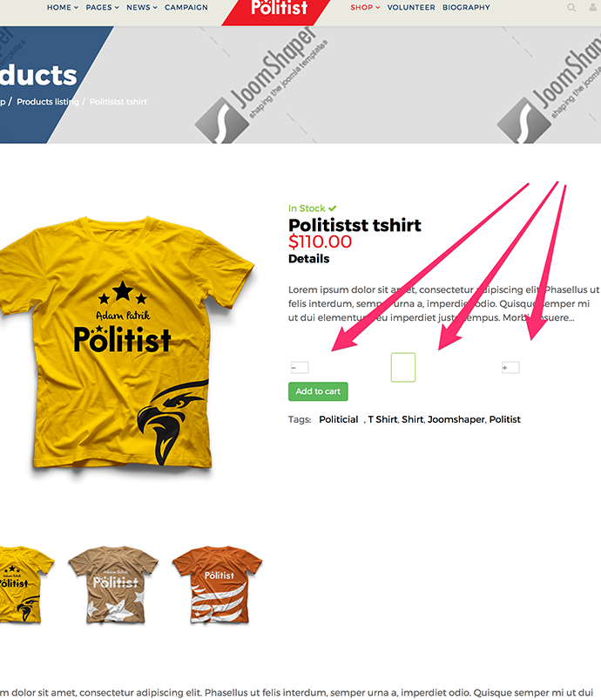Expand the Home dropdown menu
The height and width of the screenshot is (700, 601).
tap(63, 8)
